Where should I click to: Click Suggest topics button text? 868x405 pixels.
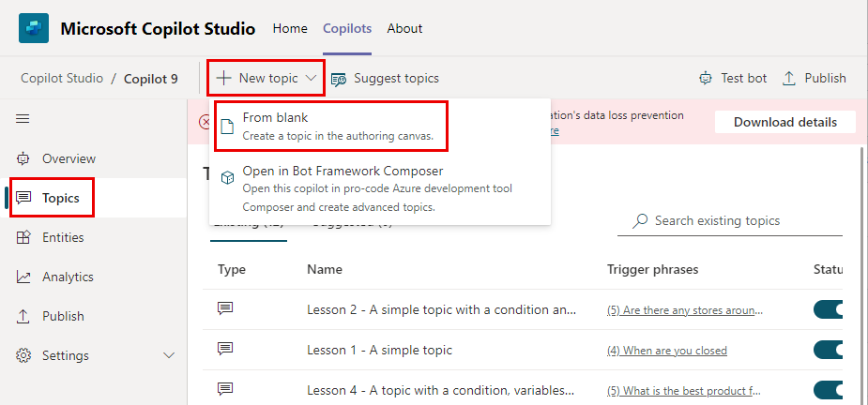(396, 79)
